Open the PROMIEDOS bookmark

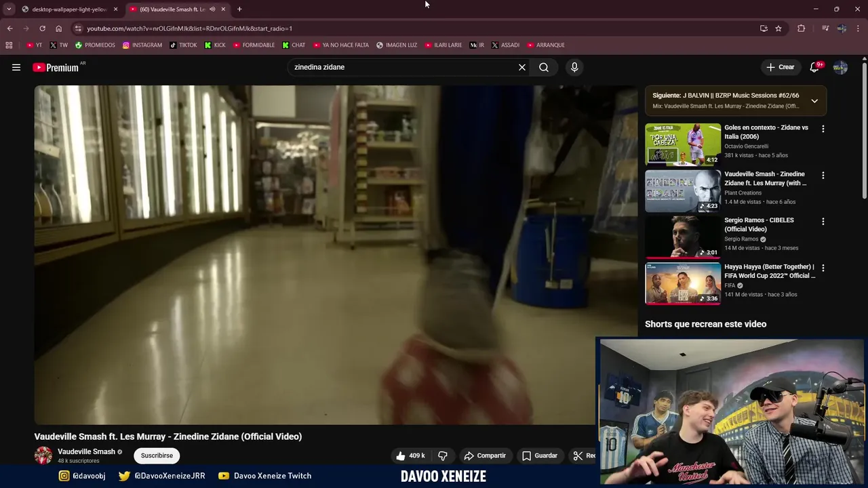(95, 45)
